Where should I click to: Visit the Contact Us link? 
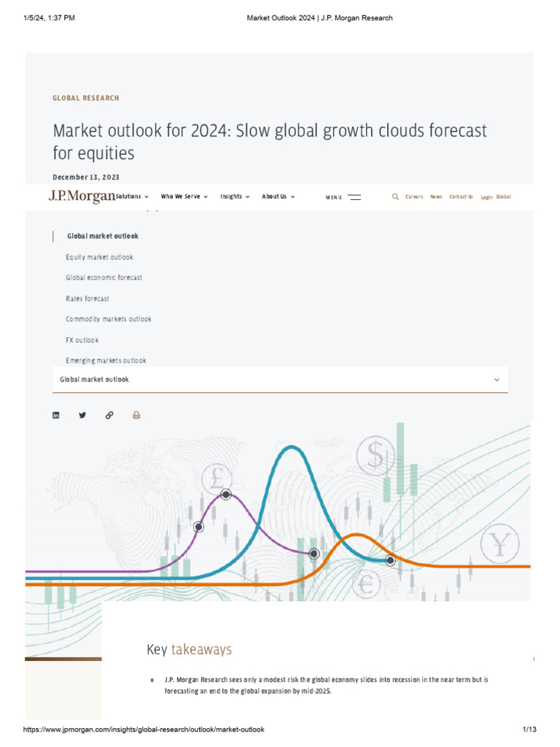[461, 196]
